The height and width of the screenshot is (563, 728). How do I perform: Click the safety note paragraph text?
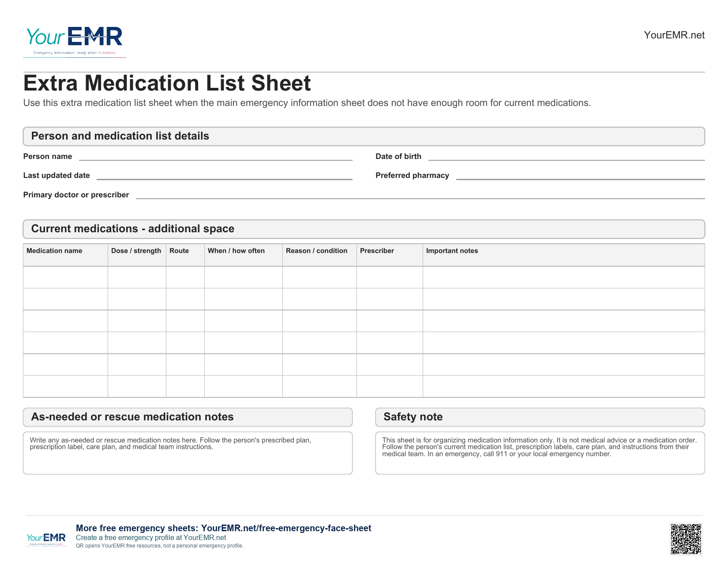540,447
